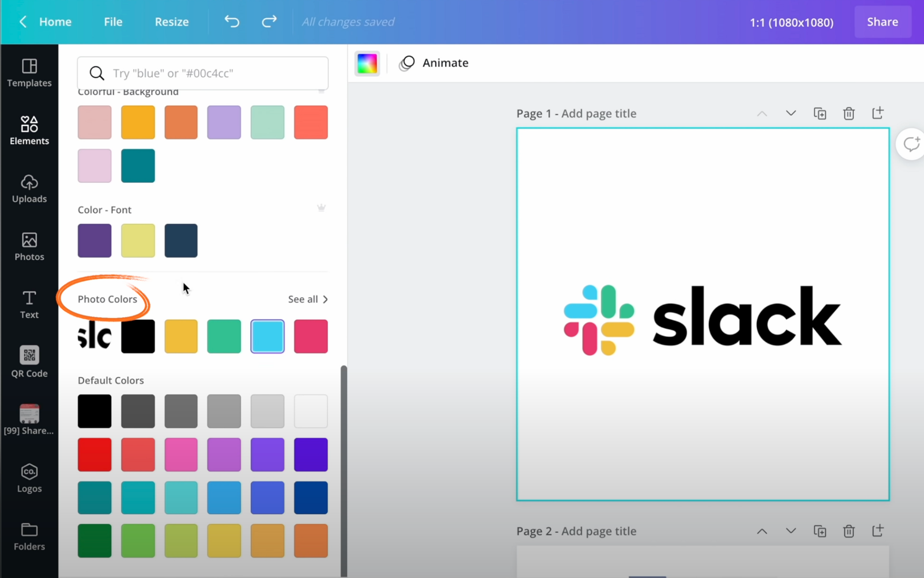Go back Home via top bar
The height and width of the screenshot is (578, 924).
click(x=55, y=22)
